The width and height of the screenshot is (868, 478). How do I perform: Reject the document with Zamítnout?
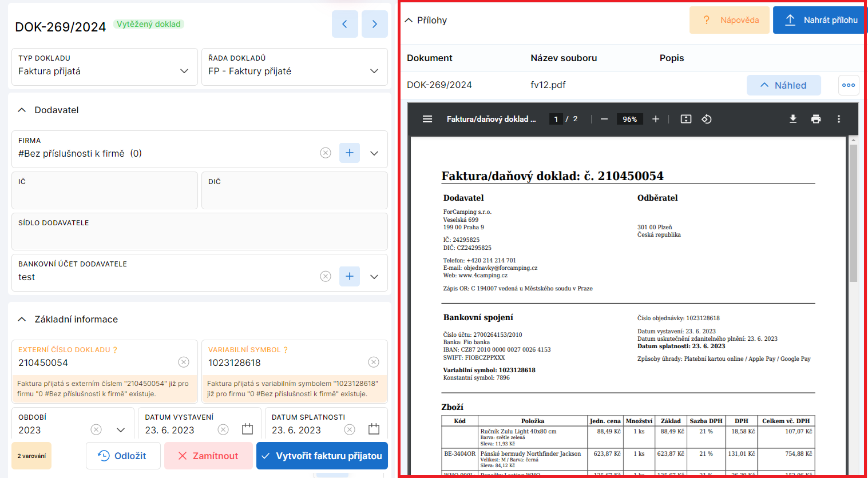coord(208,456)
